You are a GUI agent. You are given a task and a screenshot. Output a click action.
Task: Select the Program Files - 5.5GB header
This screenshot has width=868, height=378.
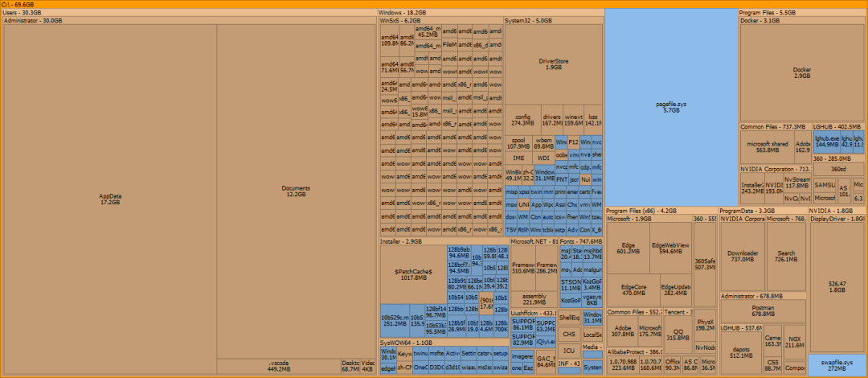(x=802, y=12)
